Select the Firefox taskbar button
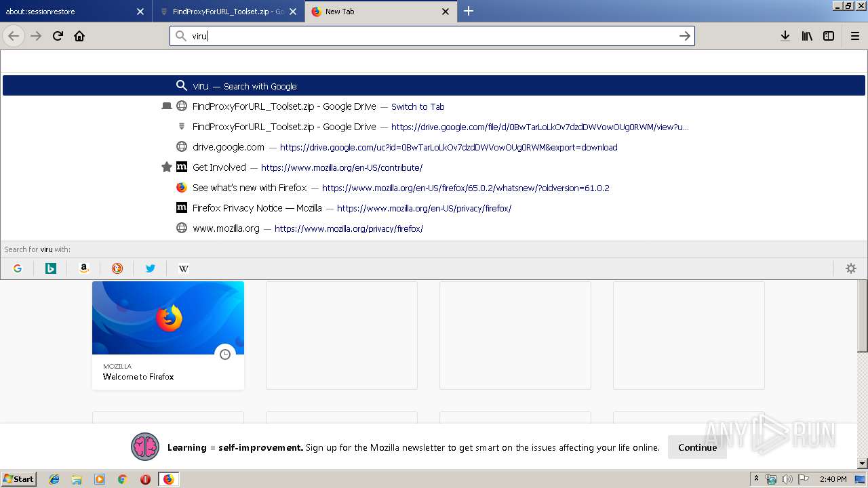Viewport: 868px width, 488px height. pyautogui.click(x=168, y=479)
